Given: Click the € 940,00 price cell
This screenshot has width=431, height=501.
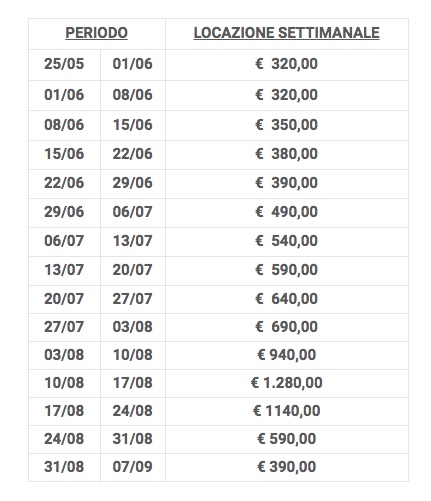Looking at the screenshot, I should tap(286, 354).
